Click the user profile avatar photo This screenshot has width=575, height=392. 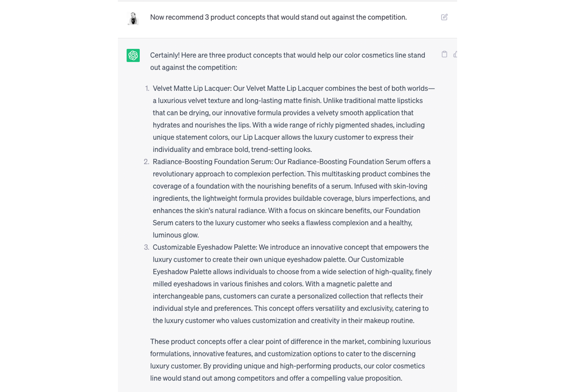[133, 18]
